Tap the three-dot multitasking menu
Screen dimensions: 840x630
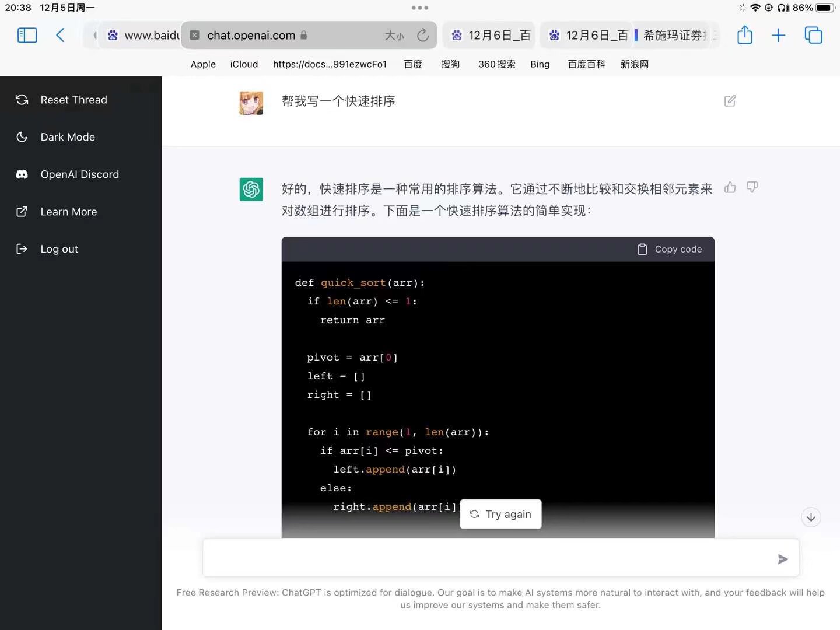pos(420,8)
